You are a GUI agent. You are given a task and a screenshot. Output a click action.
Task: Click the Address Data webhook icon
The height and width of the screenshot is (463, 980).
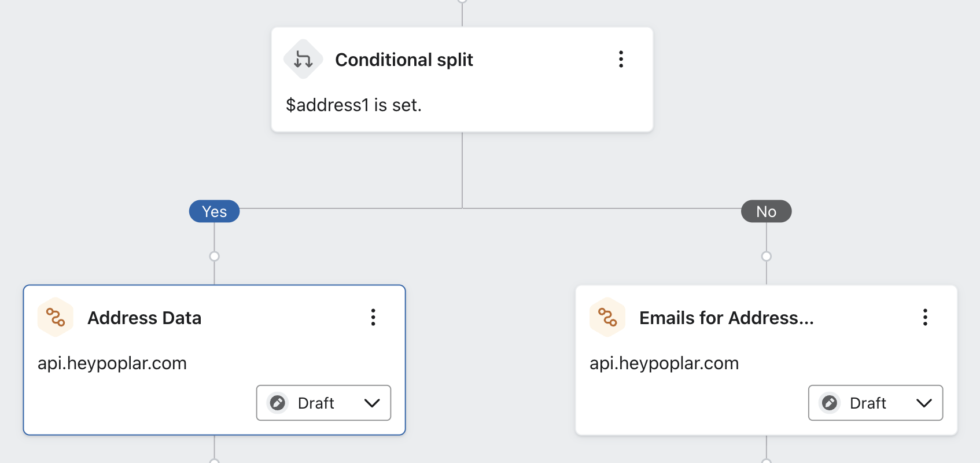point(56,317)
